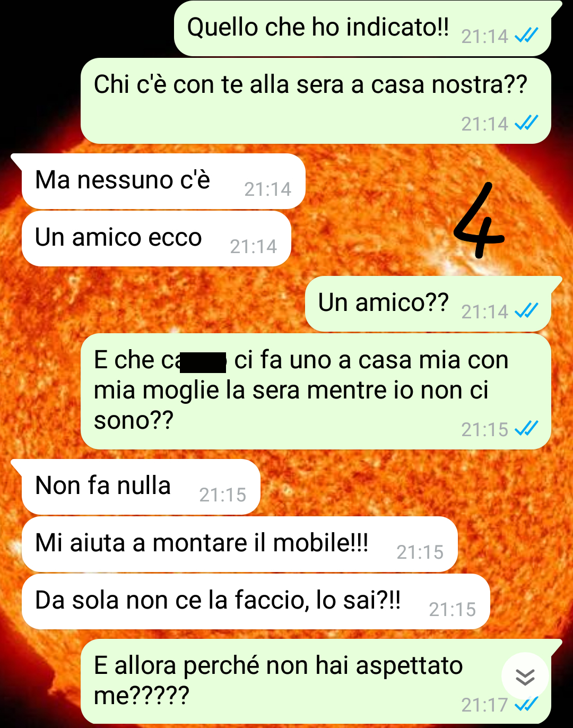
Task: Tap read ticks on 'Quello che ho indicato!!'
Action: pyautogui.click(x=526, y=36)
